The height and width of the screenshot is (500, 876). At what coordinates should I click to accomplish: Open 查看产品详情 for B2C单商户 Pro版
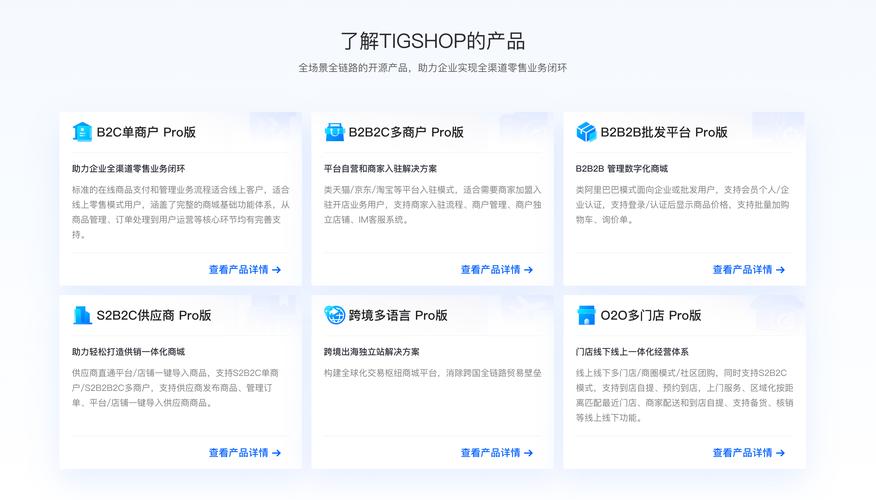[245, 270]
